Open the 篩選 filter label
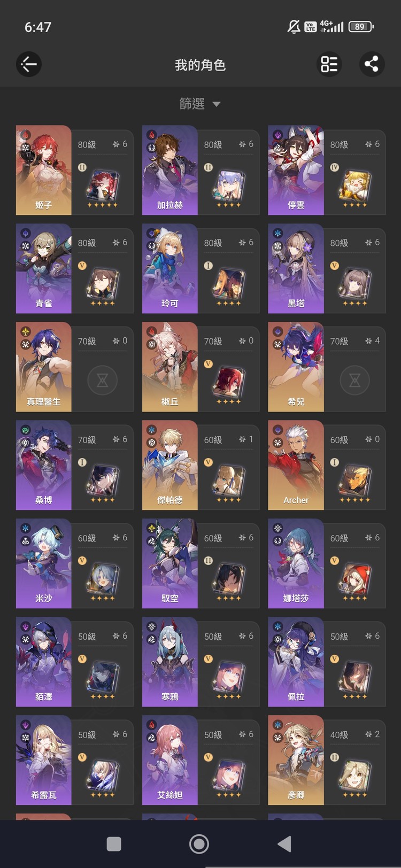 192,104
